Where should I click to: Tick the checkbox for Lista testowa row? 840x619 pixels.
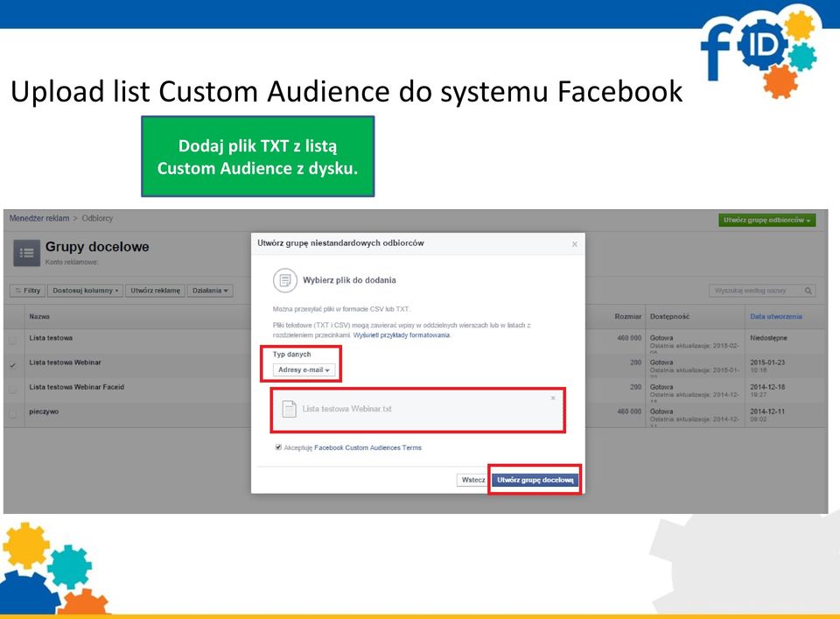(12, 341)
